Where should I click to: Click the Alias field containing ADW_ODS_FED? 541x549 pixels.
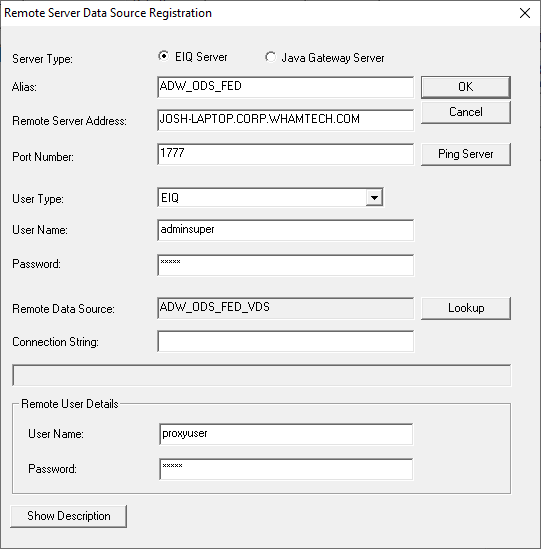tap(285, 87)
